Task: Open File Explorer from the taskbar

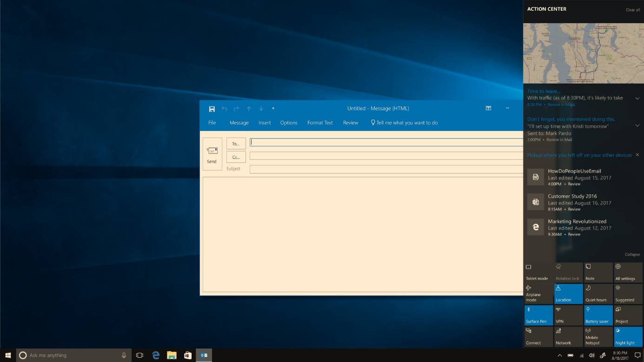Action: [172, 355]
